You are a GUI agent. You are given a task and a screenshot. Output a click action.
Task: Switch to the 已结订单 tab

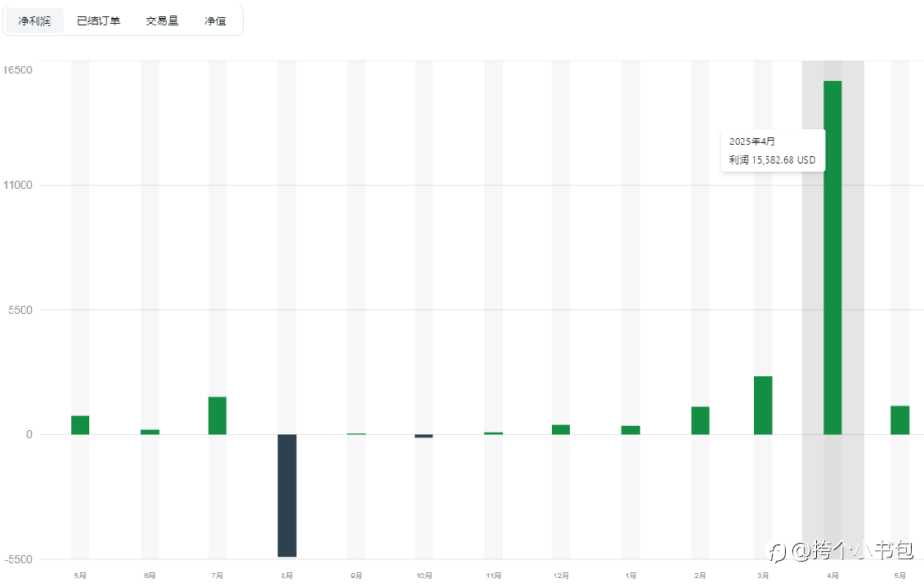coord(98,21)
